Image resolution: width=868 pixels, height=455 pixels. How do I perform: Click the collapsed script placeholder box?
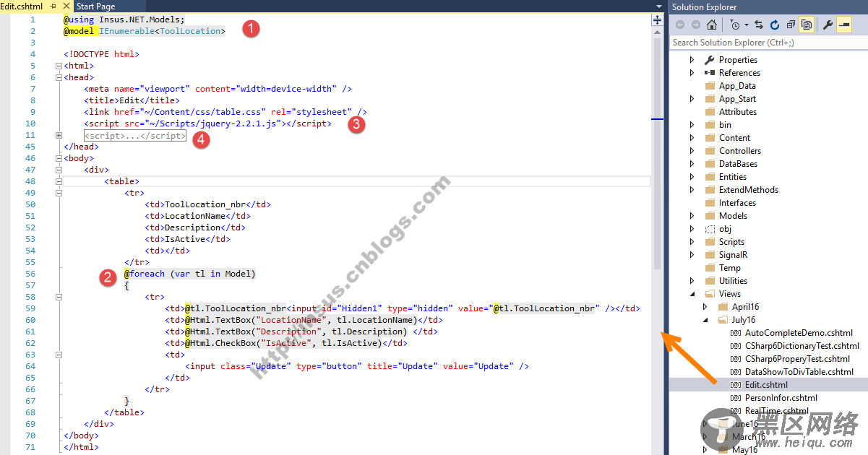(135, 135)
